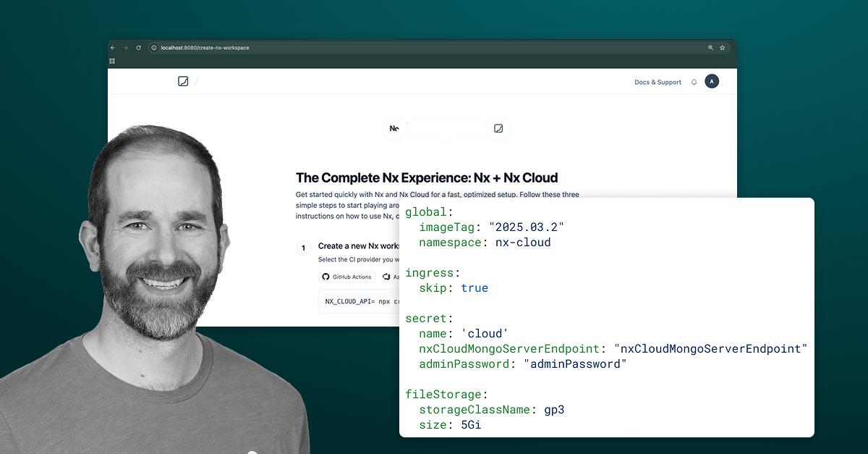Go back using the browser back arrow
868x454 pixels.
112,48
